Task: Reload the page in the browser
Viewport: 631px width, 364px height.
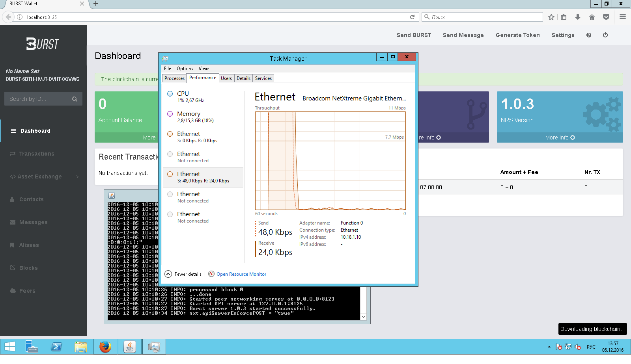Action: 412,17
